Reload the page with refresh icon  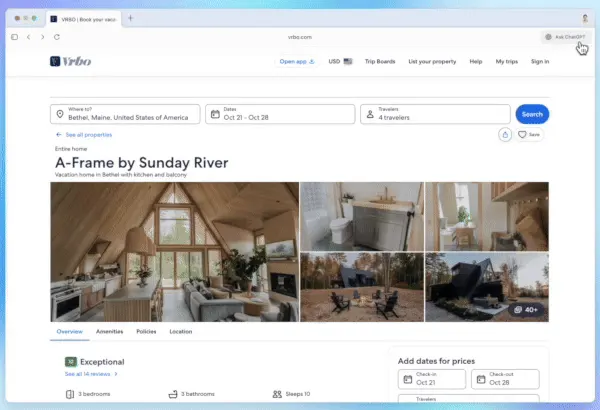[57, 37]
